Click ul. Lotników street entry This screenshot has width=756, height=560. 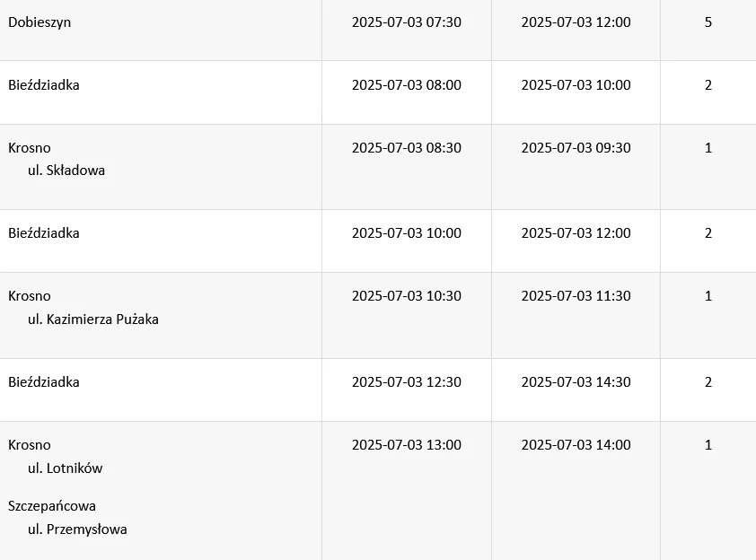[65, 468]
